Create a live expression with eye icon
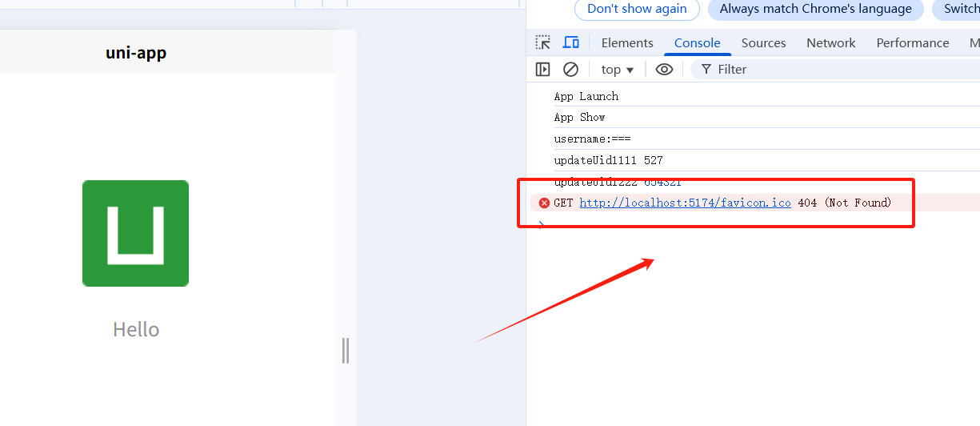Viewport: 980px width, 426px height. coord(664,70)
